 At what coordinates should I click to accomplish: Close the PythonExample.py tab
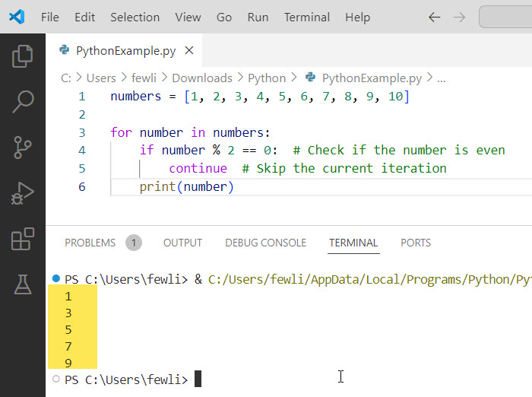189,51
